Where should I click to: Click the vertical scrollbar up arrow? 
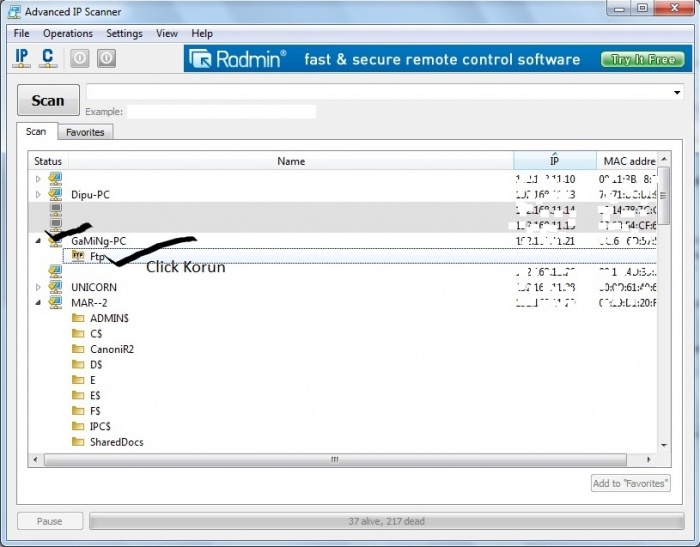pyautogui.click(x=664, y=159)
